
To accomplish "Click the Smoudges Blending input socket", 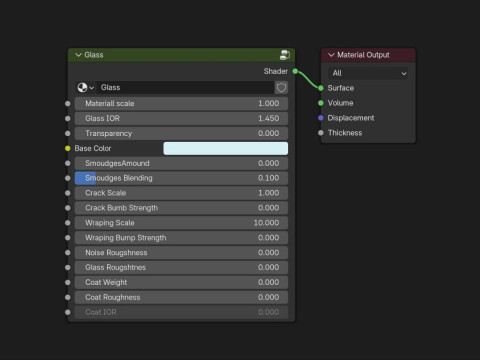I will (x=68, y=178).
